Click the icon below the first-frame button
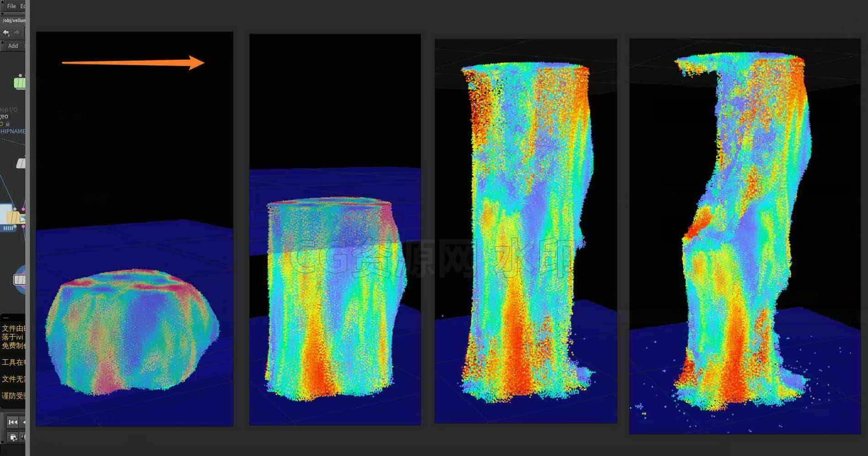The height and width of the screenshot is (456, 868). tap(13, 437)
